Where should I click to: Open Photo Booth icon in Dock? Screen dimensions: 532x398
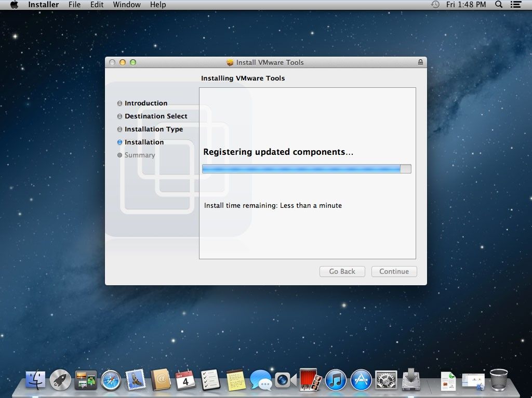coord(311,380)
